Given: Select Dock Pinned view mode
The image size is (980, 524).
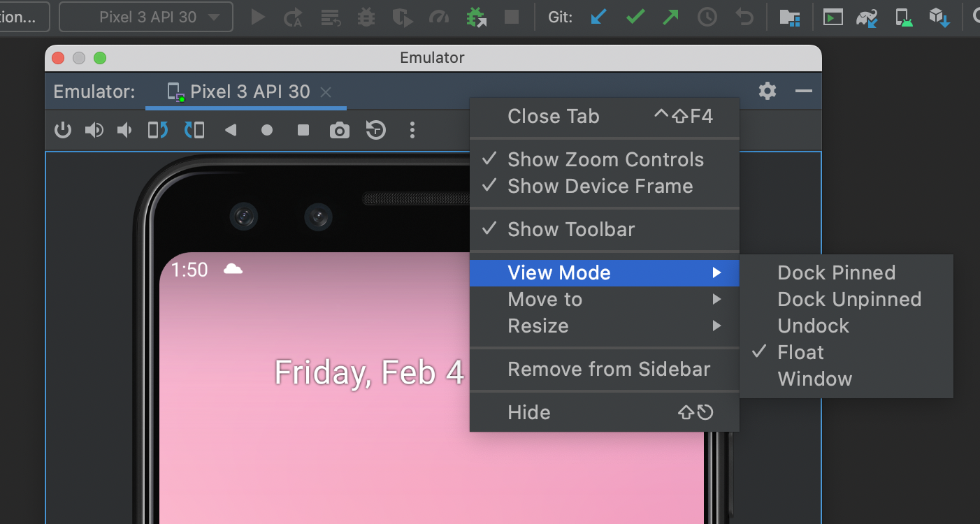Looking at the screenshot, I should point(846,272).
